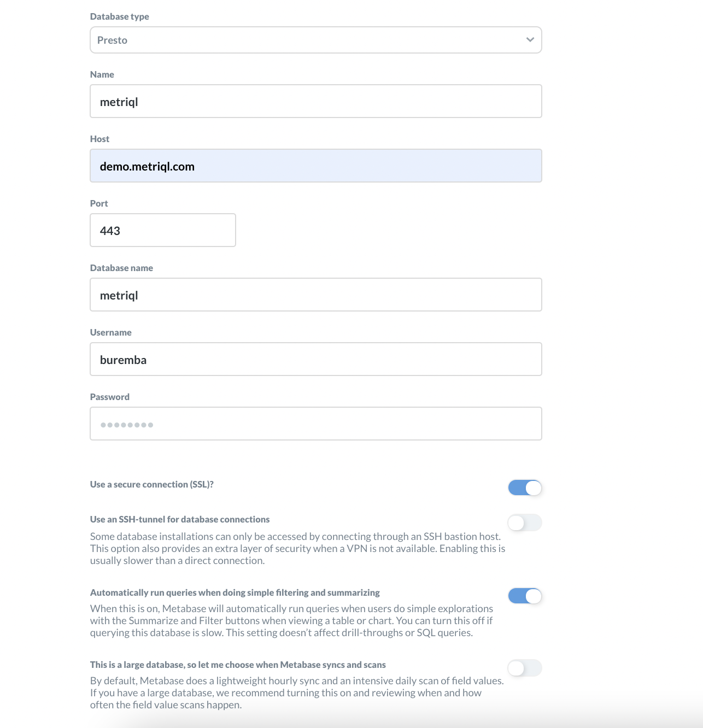Image resolution: width=703 pixels, height=728 pixels.
Task: Click the Username field containing buremba
Action: 315,359
